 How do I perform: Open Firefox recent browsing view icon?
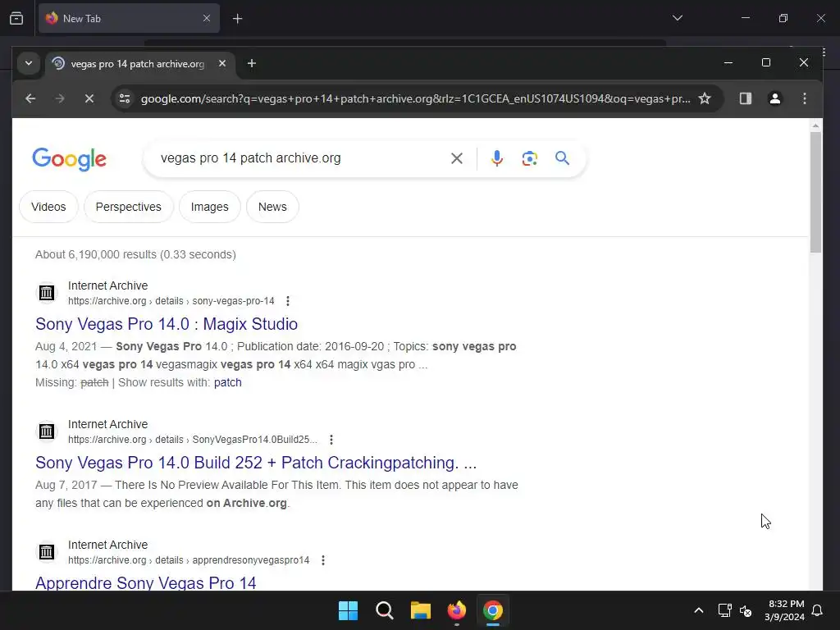[16, 19]
